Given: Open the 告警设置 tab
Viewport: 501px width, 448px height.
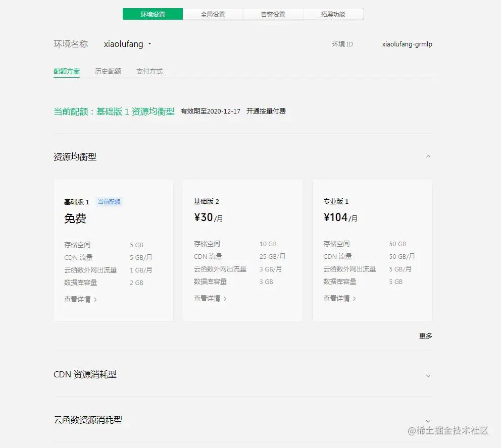Looking at the screenshot, I should (273, 14).
